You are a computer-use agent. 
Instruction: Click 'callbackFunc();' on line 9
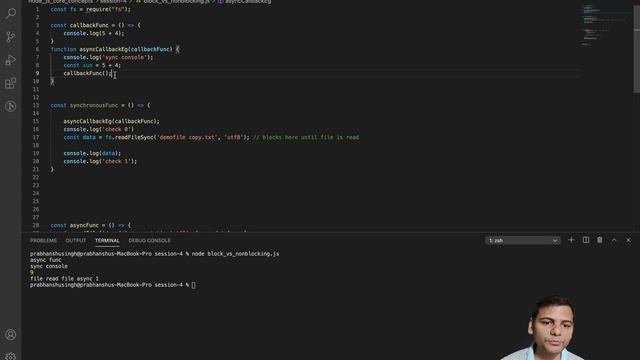pos(87,73)
